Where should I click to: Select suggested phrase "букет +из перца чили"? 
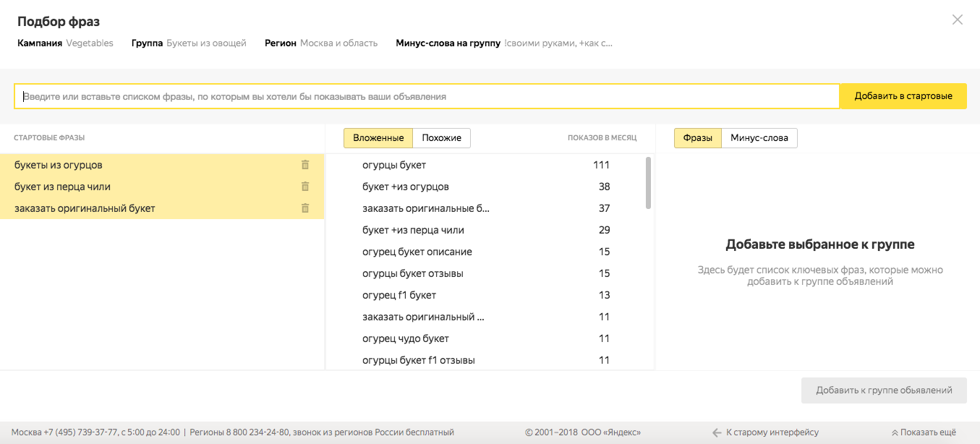click(413, 230)
